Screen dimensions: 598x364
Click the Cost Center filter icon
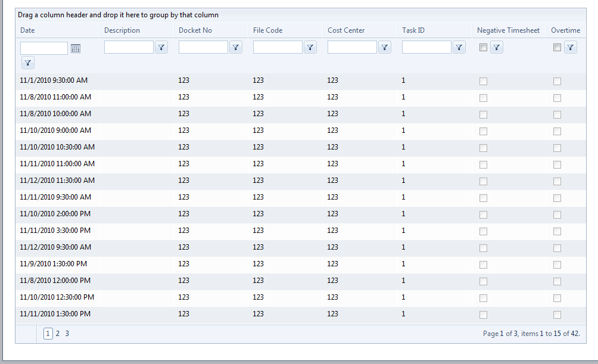tap(385, 48)
